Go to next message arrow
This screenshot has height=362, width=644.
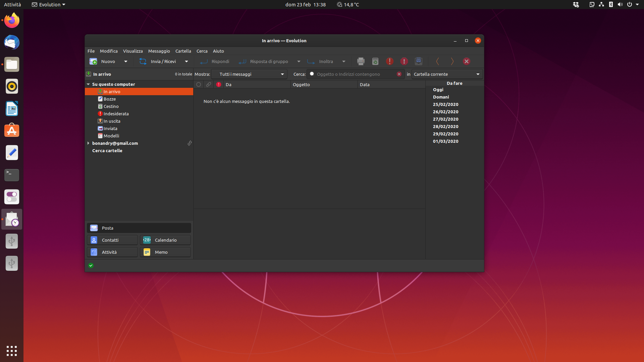click(x=452, y=61)
